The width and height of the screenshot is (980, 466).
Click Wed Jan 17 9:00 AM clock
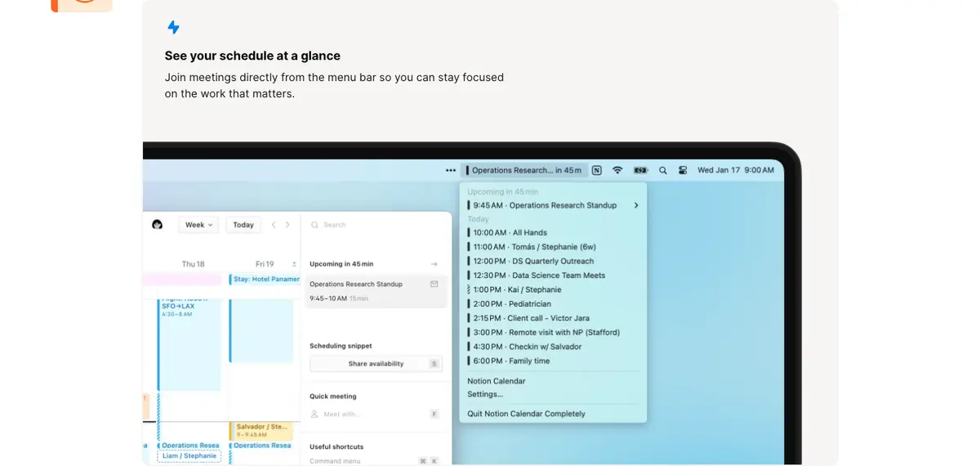pos(735,171)
